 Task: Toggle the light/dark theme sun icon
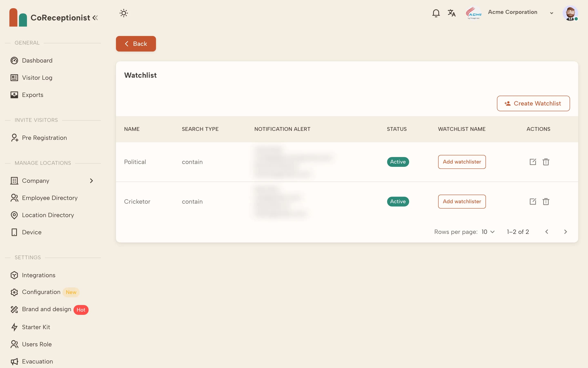tap(124, 13)
